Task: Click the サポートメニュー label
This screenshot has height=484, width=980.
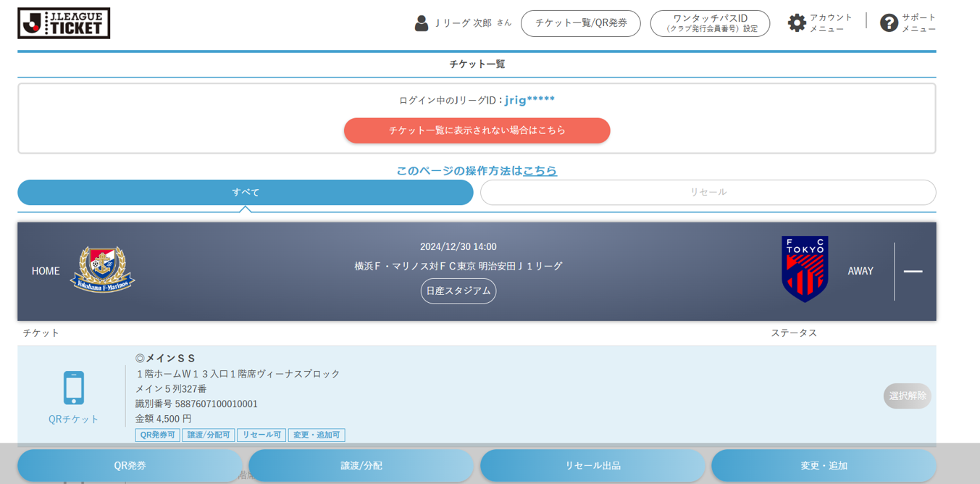Action: point(919,23)
